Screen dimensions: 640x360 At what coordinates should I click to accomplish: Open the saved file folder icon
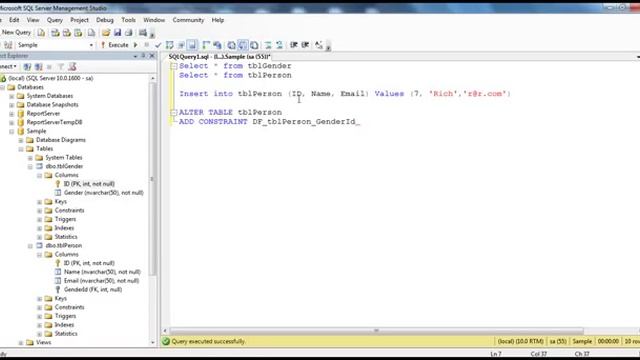106,33
